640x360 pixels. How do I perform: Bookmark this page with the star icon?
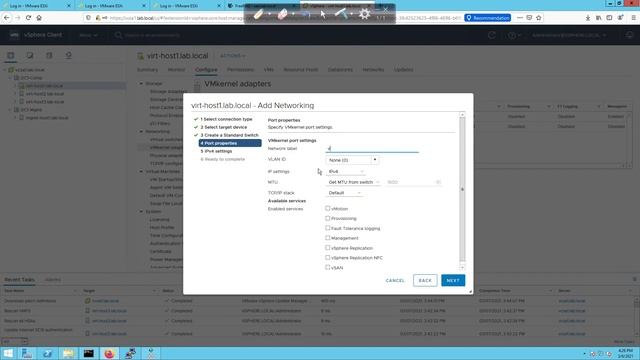pos(539,18)
